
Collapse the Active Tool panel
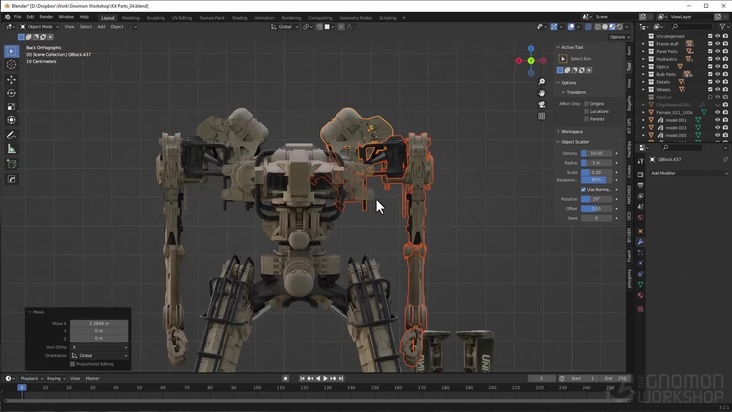point(558,47)
